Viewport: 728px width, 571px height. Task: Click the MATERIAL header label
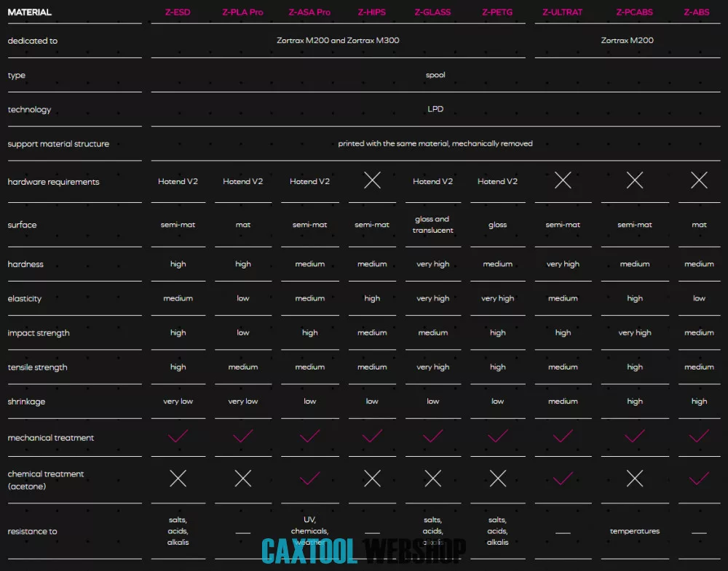point(30,12)
